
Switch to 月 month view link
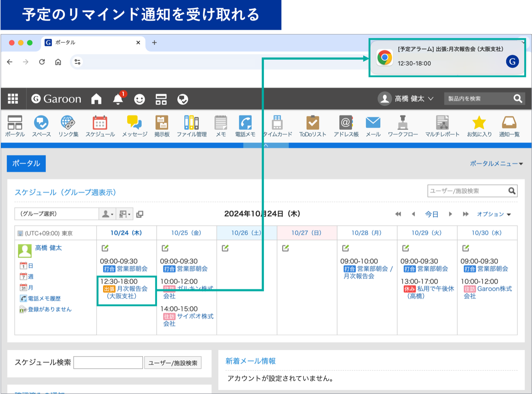pyautogui.click(x=27, y=287)
